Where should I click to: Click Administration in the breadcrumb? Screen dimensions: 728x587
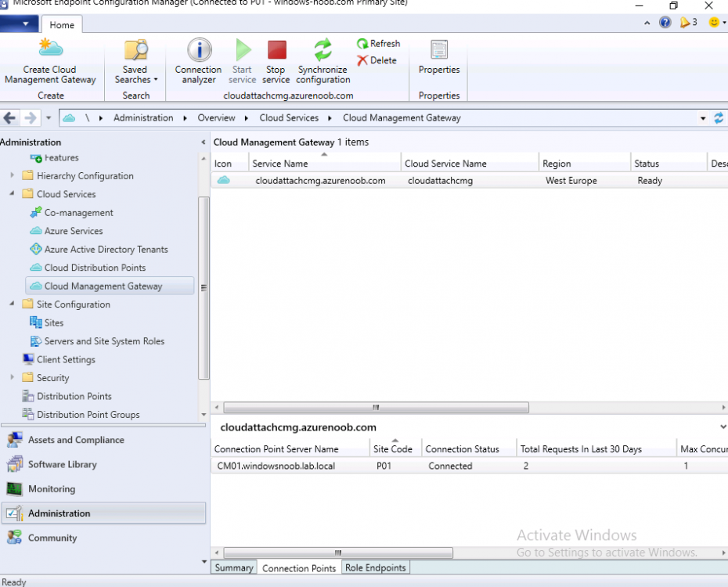pyautogui.click(x=143, y=118)
